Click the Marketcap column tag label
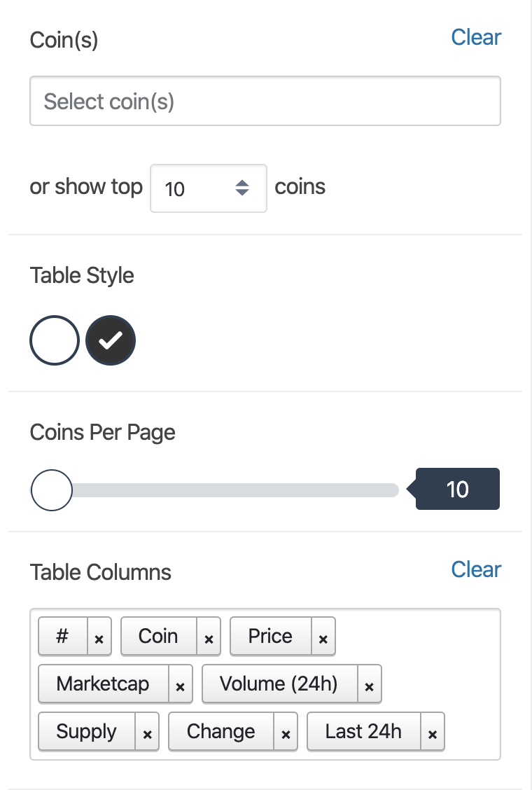532x790 pixels. 103,684
